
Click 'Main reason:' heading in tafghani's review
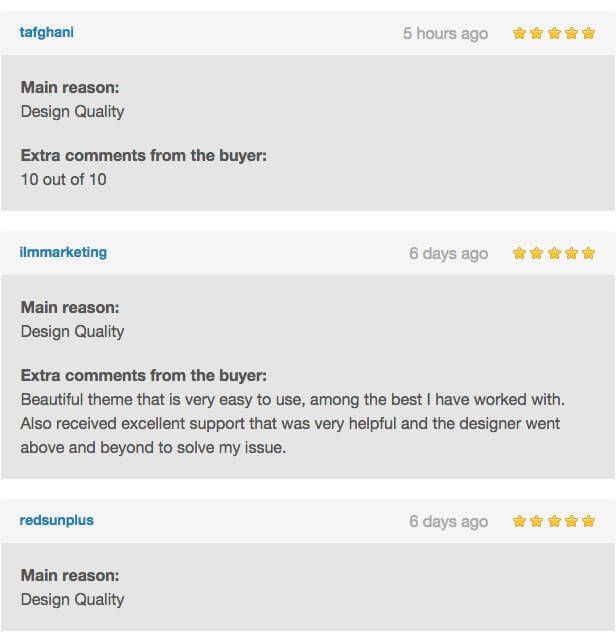[x=70, y=87]
